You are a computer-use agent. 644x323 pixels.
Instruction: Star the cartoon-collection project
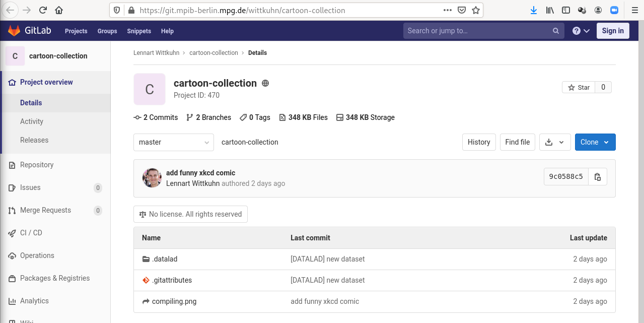coord(579,87)
